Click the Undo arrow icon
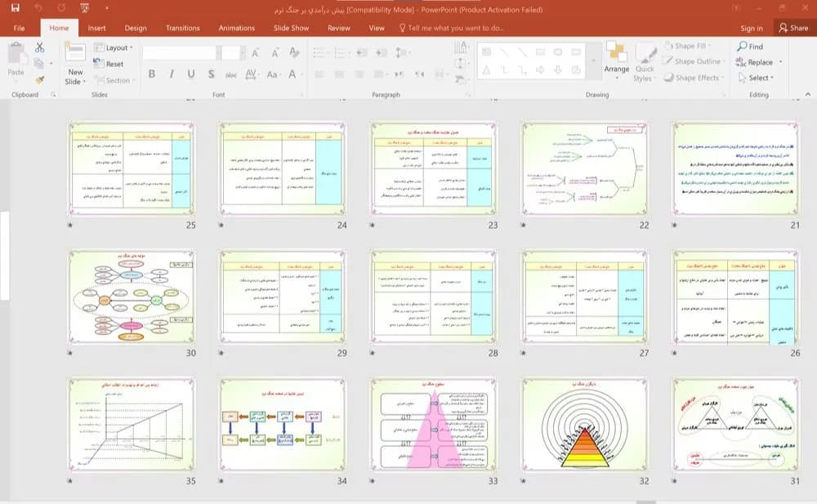This screenshot has height=504, width=817. tap(38, 8)
